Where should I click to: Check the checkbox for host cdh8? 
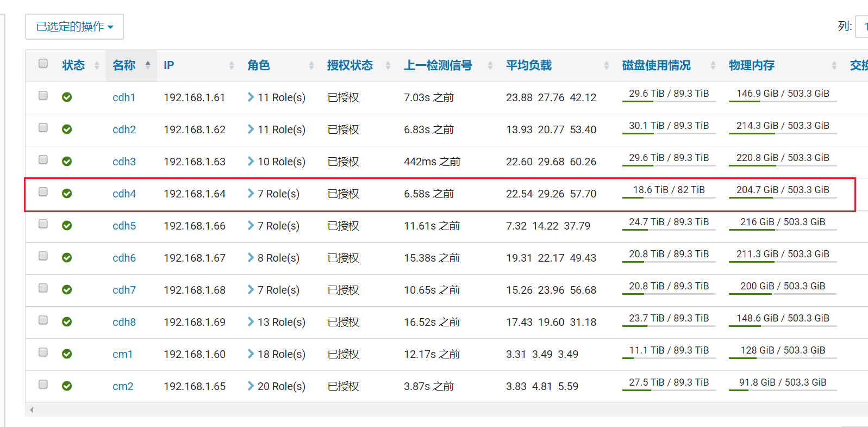(43, 320)
